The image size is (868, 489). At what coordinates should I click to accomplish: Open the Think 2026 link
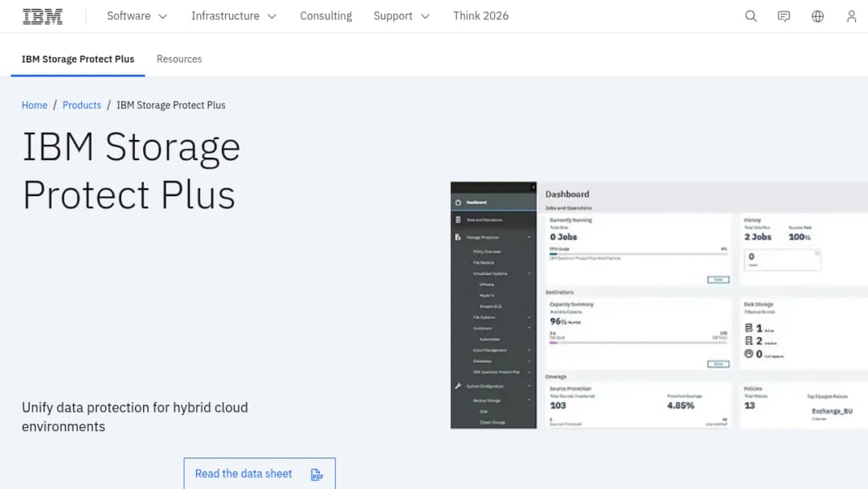coord(481,16)
